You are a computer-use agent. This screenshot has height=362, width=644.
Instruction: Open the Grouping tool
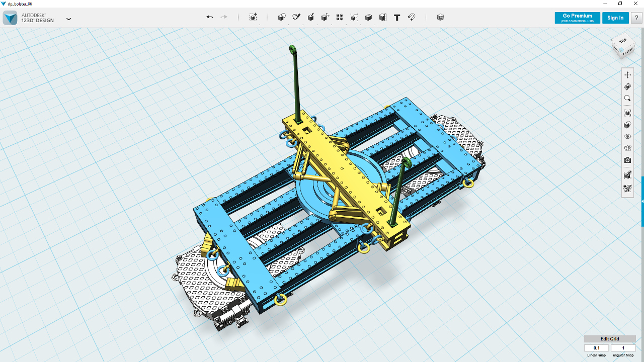pyautogui.click(x=354, y=17)
